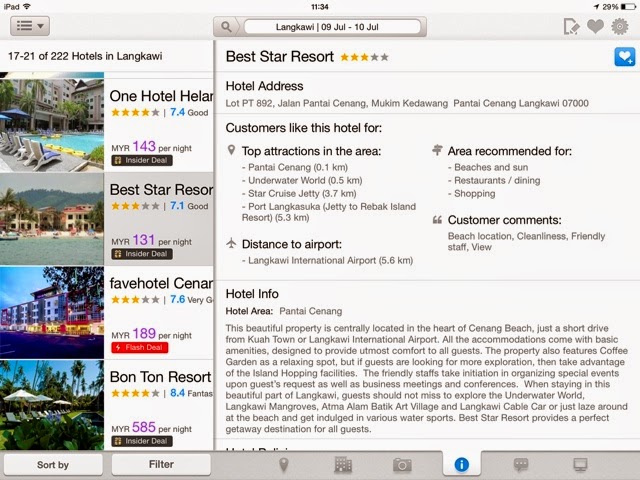Switch to the photos camera tab
Viewport: 640px width, 480px height.
402,464
